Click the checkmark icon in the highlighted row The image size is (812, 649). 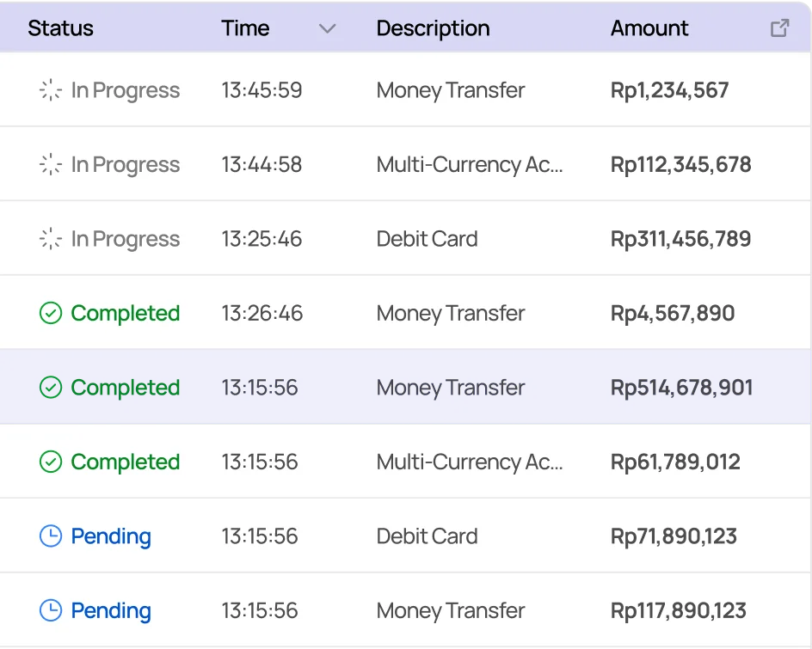[51, 388]
